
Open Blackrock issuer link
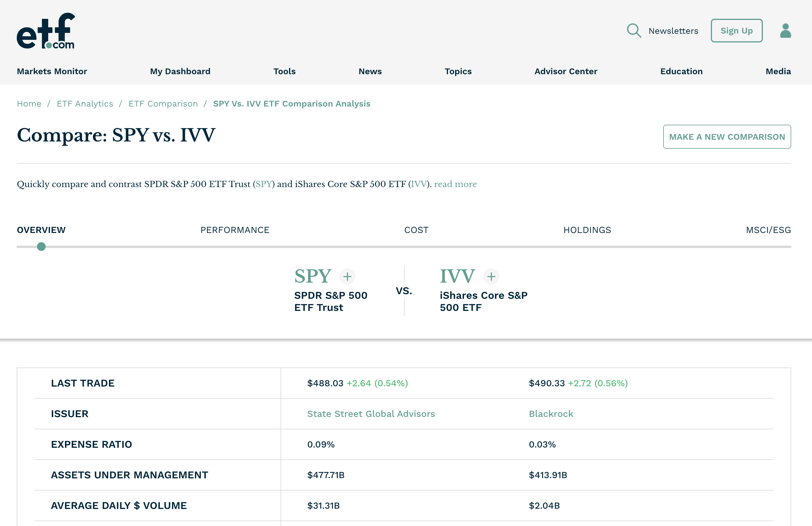(551, 414)
